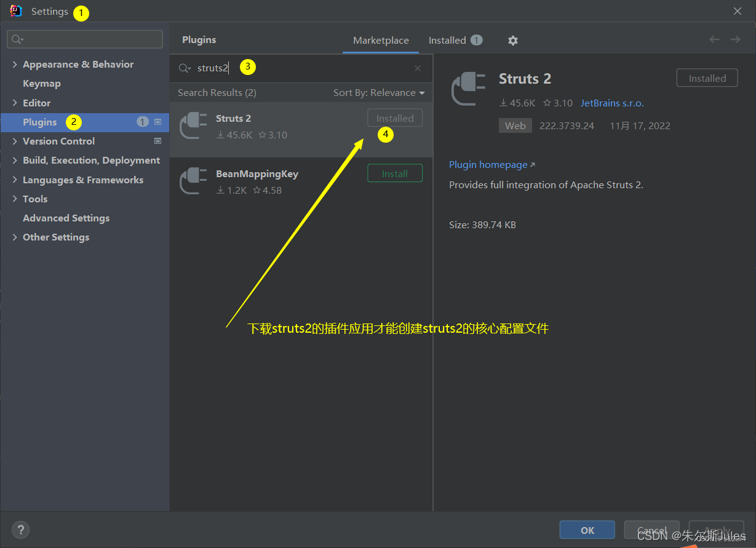Expand the Other Settings node
756x548 pixels.
pyautogui.click(x=15, y=237)
